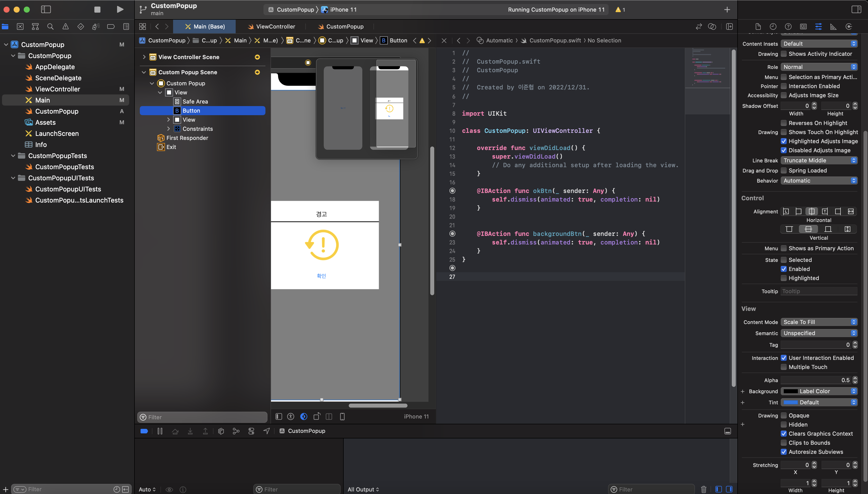Viewport: 868px width, 494px height.
Task: Clear the console with trash icon
Action: tap(704, 489)
